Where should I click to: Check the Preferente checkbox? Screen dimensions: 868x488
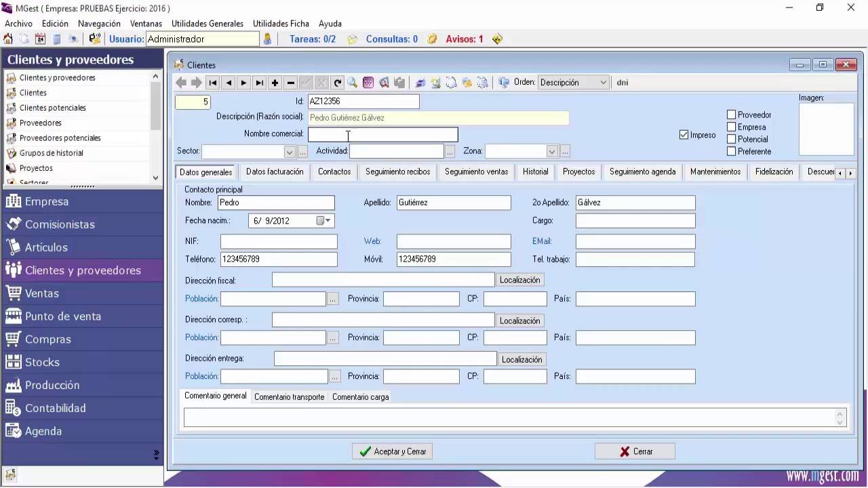pyautogui.click(x=732, y=152)
